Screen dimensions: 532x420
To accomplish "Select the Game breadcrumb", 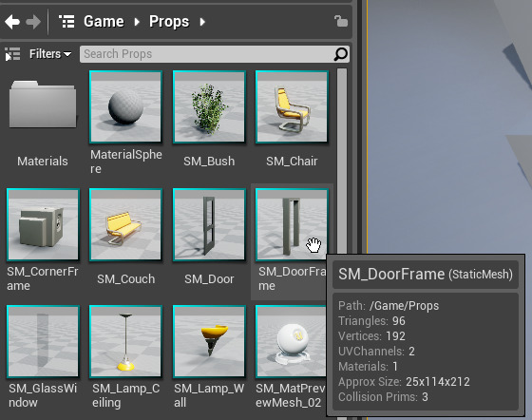I will [x=104, y=22].
